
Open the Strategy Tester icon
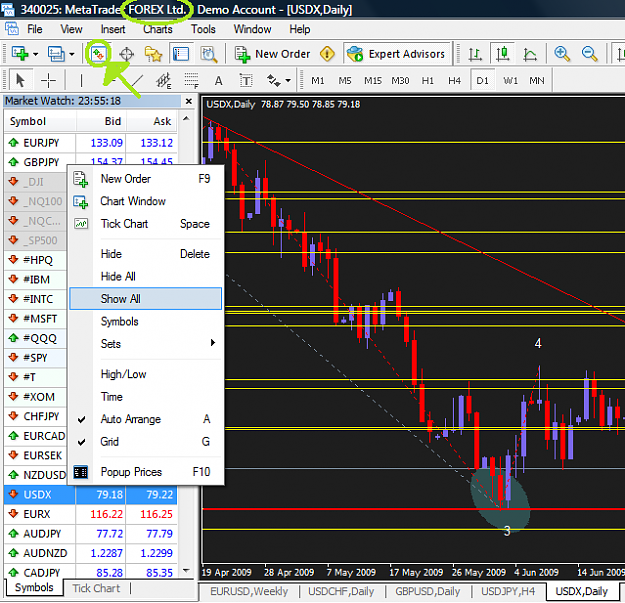[x=208, y=54]
